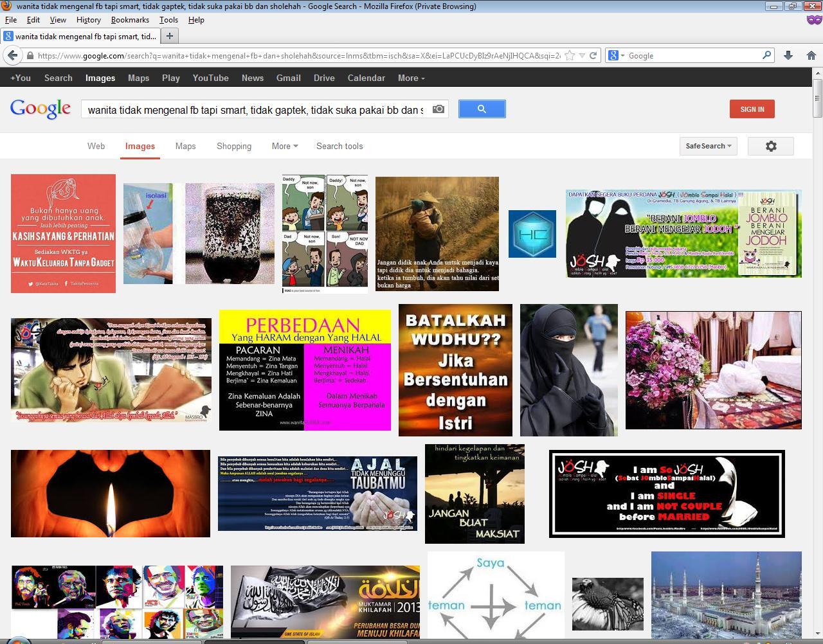Click the private browsing mask icon
The height and width of the screenshot is (644, 823).
pos(814,20)
